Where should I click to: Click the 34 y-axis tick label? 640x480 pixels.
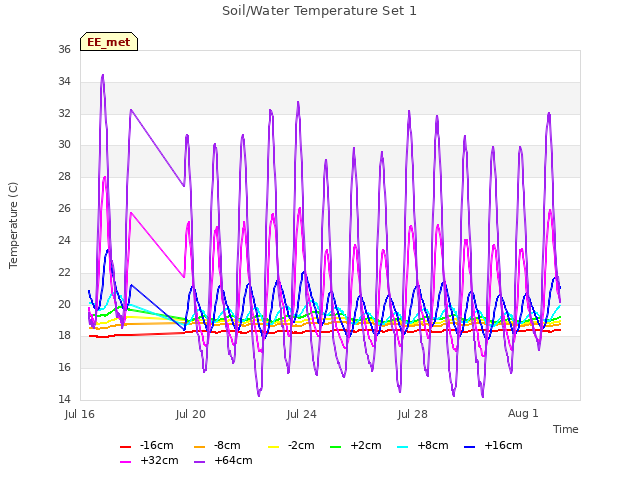[x=64, y=81]
